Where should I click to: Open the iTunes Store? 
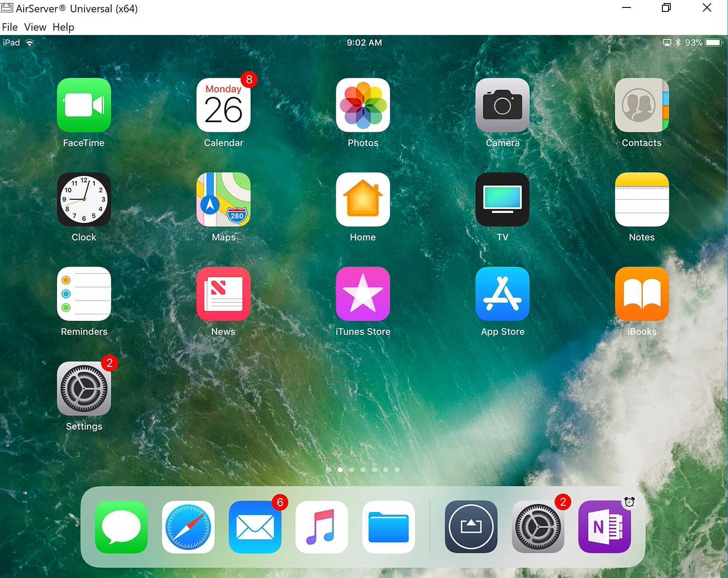(x=363, y=294)
